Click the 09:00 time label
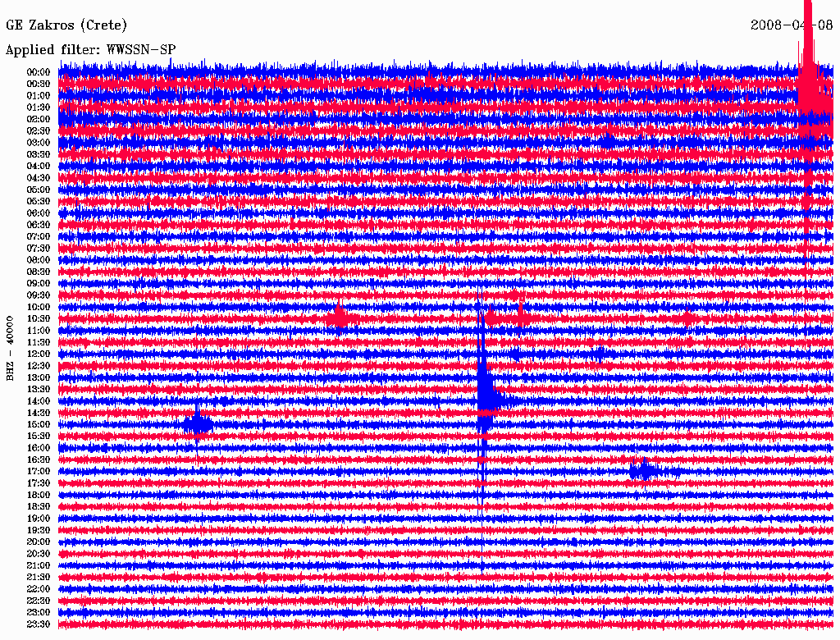Screen dimensions: 840x640 (x=39, y=283)
